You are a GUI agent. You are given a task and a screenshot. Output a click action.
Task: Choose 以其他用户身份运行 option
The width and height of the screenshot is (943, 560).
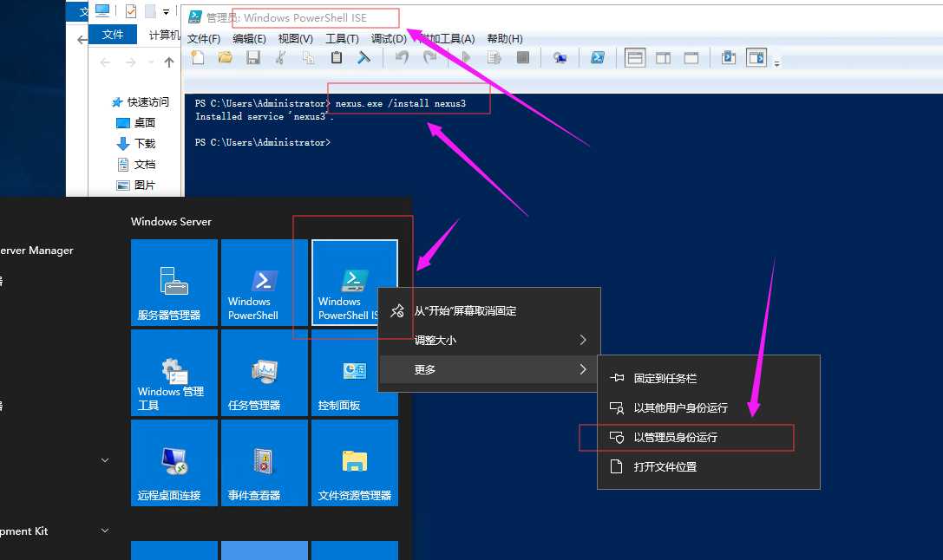click(709, 408)
